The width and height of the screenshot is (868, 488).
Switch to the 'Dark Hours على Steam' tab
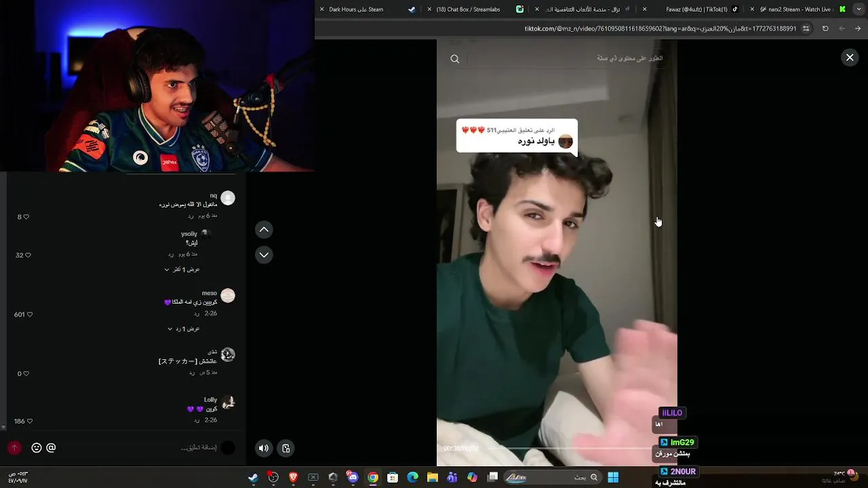[366, 9]
